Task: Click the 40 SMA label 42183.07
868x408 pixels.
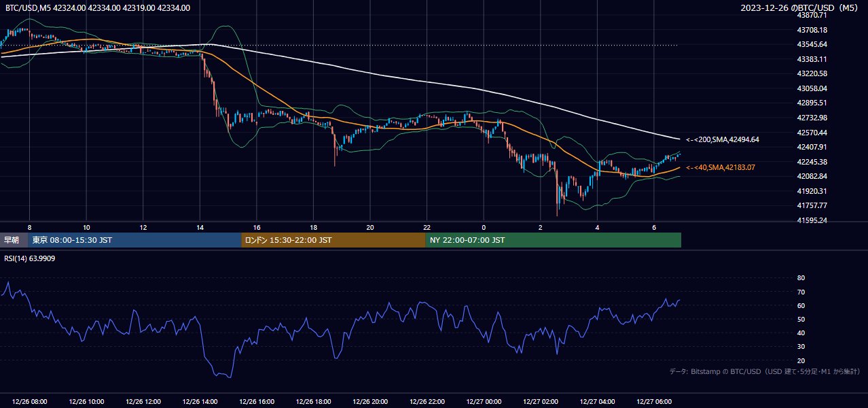Action: 720,167
